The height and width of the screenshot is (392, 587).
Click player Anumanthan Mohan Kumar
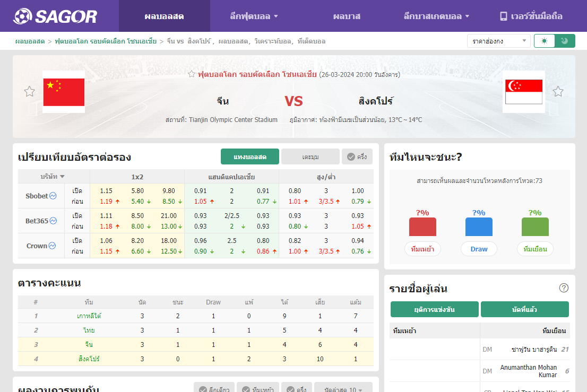point(529,371)
